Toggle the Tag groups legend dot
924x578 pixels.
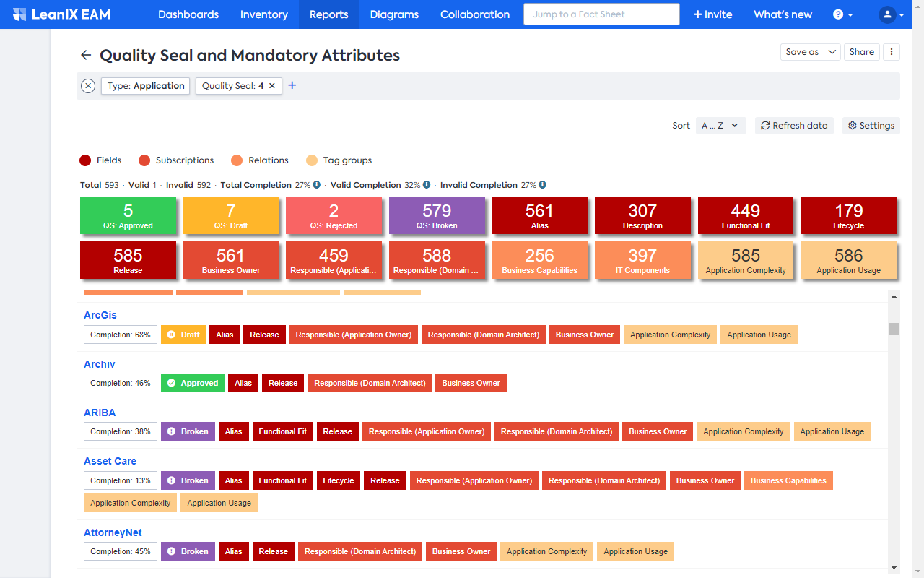click(312, 160)
